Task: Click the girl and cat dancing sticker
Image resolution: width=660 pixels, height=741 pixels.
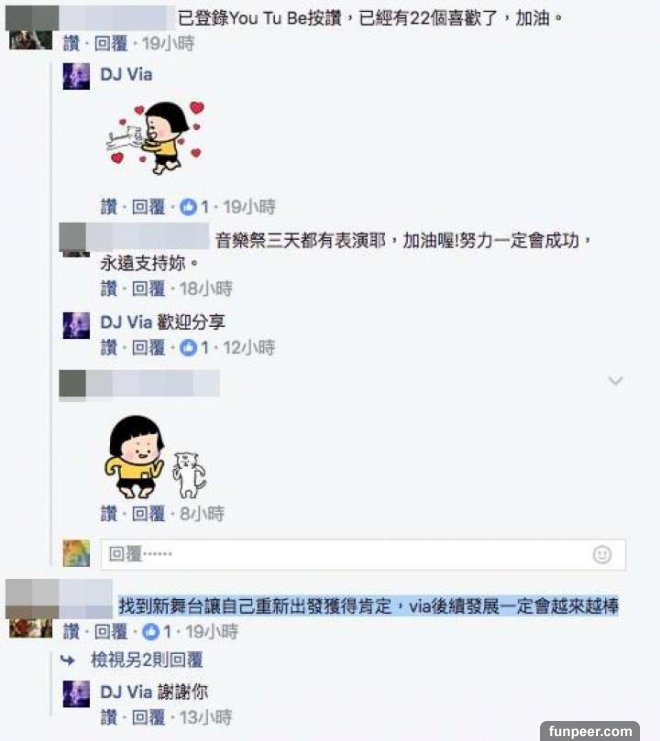Action: (155, 457)
